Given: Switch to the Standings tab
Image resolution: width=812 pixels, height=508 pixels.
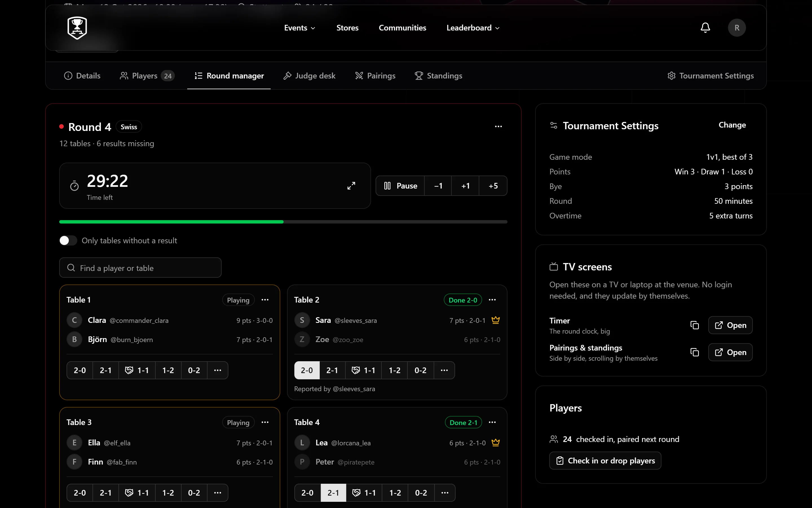Looking at the screenshot, I should coord(438,76).
